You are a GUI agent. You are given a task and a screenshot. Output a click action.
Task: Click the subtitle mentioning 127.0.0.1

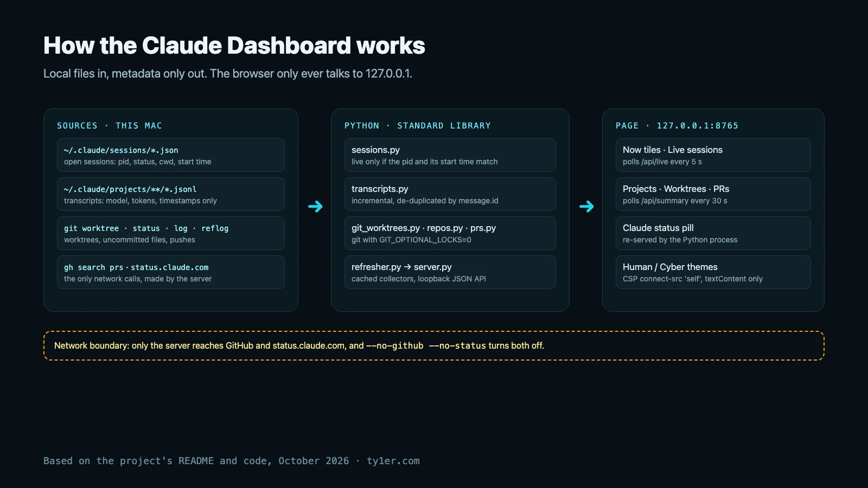click(228, 74)
